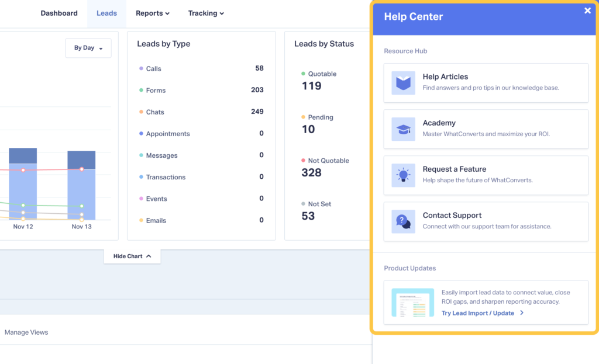Image resolution: width=599 pixels, height=364 pixels.
Task: Expand the Reports menu
Action: (152, 13)
